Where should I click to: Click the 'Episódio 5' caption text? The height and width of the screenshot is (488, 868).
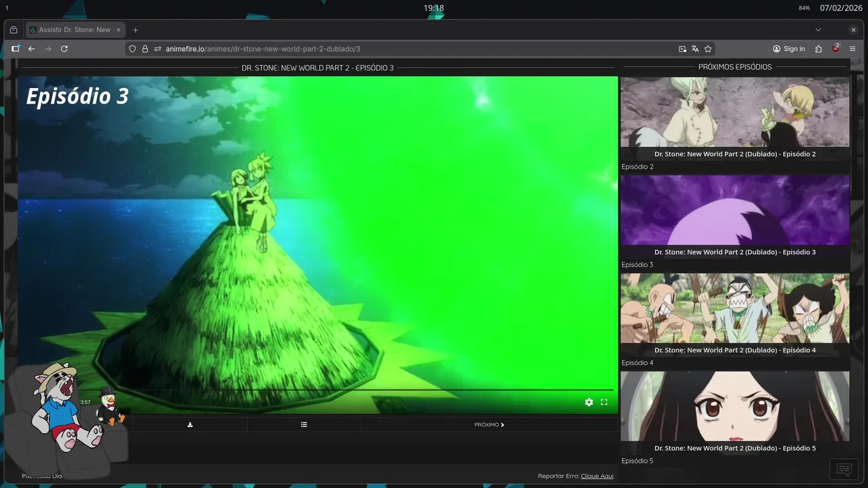[637, 461]
